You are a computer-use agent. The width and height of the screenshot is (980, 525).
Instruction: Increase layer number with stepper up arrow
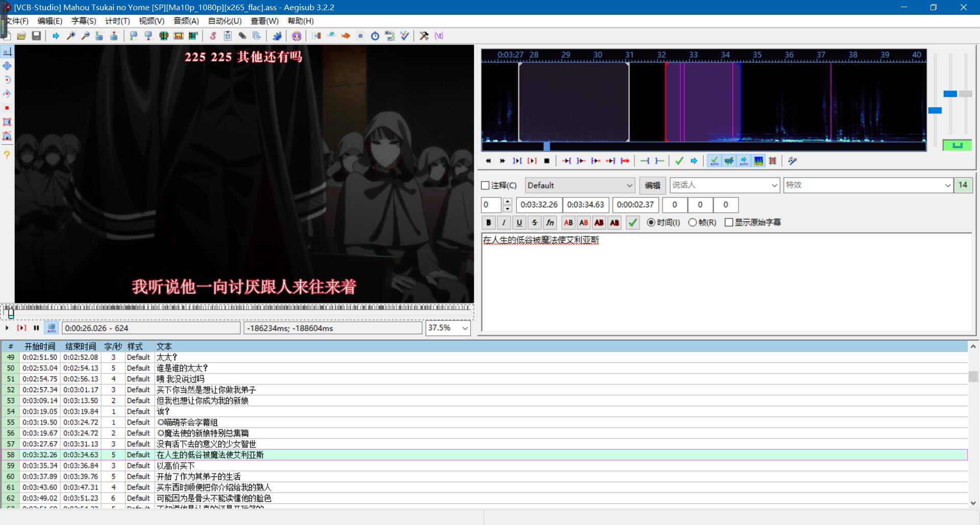point(507,201)
